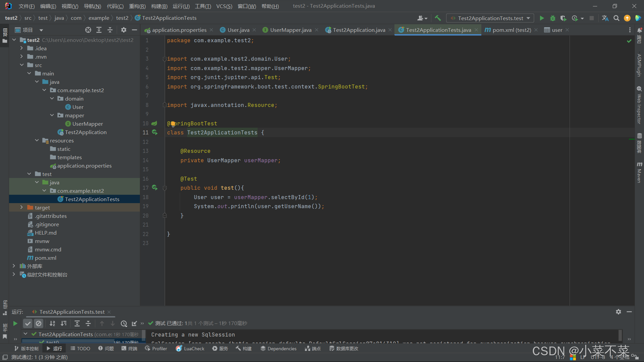The width and height of the screenshot is (644, 362).
Task: Click the Build project hammer icon
Action: pyautogui.click(x=438, y=18)
